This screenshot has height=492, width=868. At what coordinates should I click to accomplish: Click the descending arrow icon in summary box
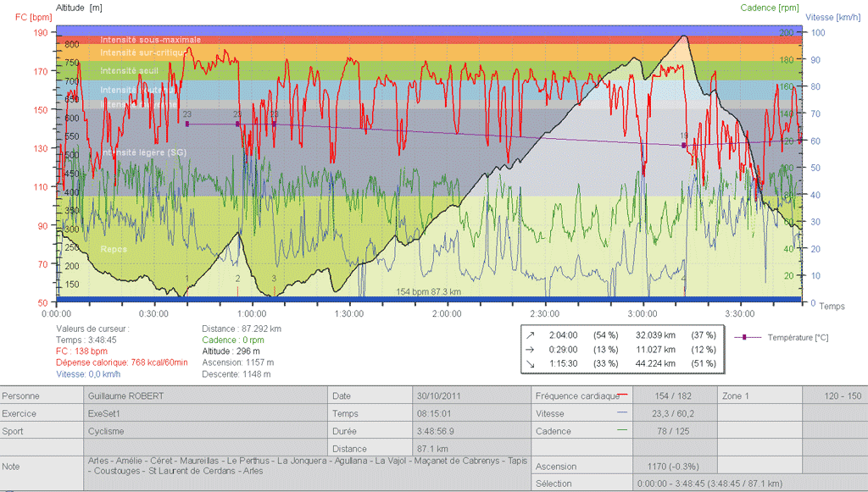[531, 363]
